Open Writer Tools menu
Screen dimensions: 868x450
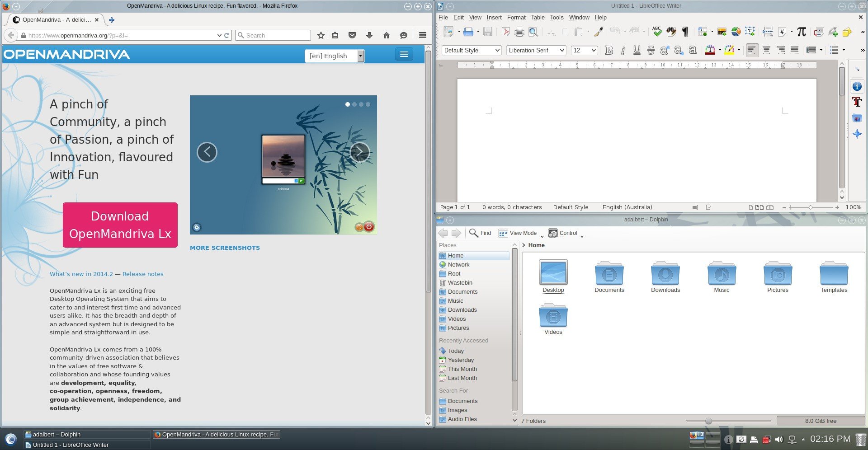(557, 17)
